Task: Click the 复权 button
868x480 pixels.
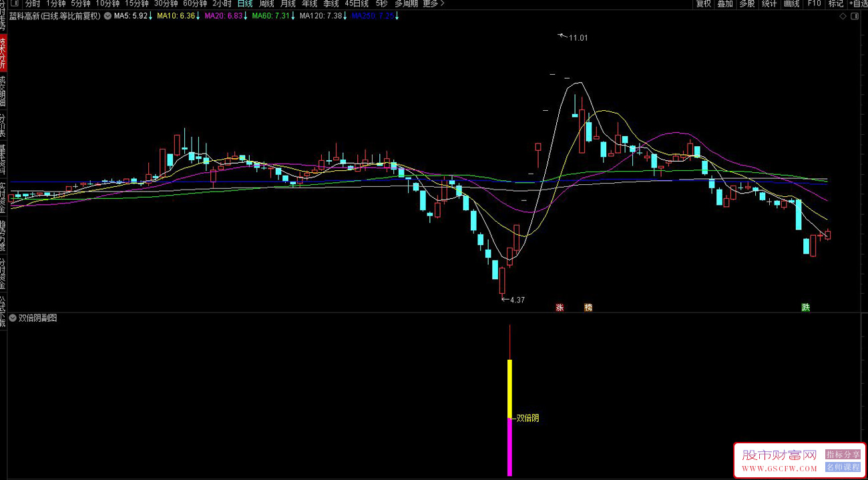Action: tap(704, 3)
